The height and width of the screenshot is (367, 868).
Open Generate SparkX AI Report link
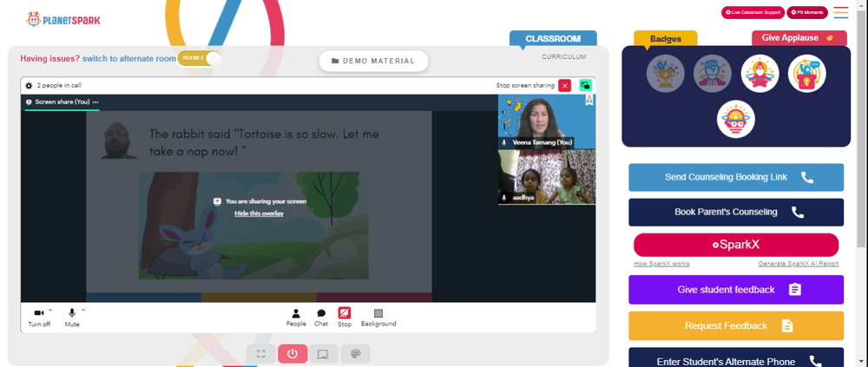click(799, 264)
